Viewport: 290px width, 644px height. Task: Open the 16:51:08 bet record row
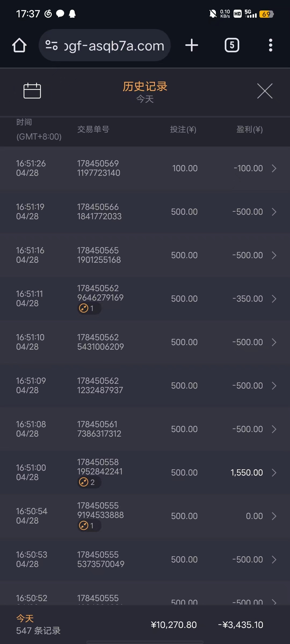point(145,429)
